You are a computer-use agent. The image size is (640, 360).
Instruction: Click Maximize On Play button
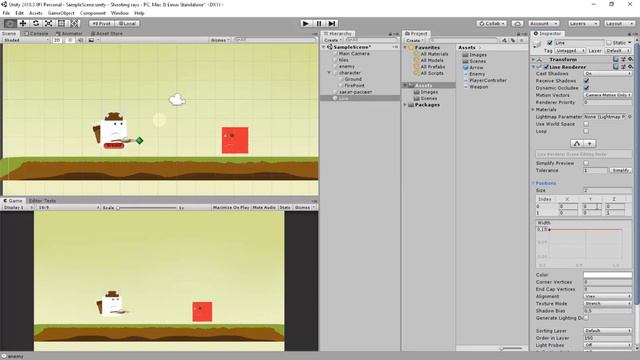click(x=231, y=207)
